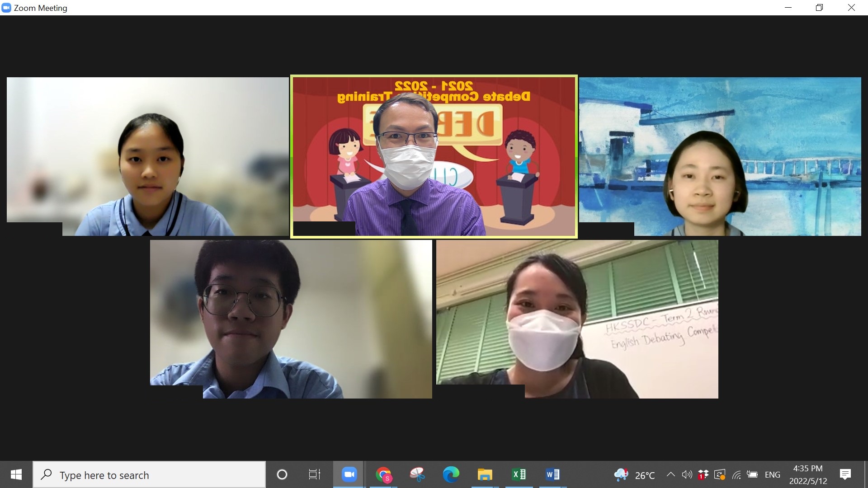
Task: Open Cortana circle icon
Action: (x=282, y=474)
